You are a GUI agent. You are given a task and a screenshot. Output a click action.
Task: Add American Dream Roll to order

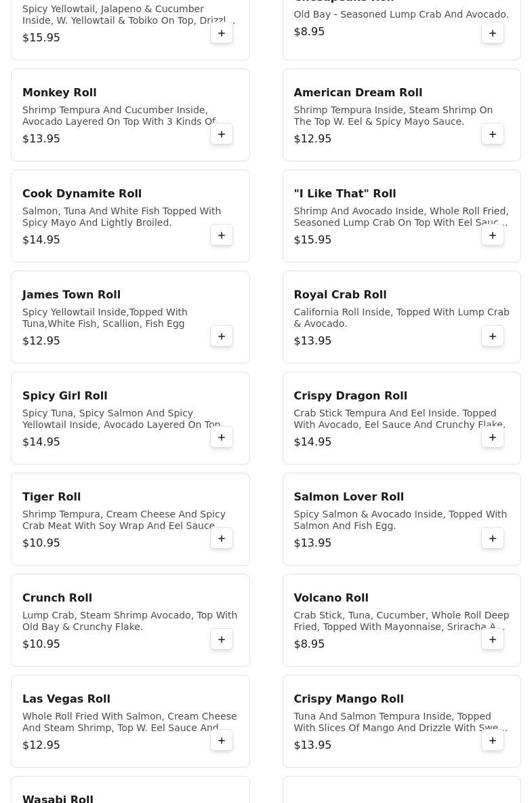(x=493, y=134)
